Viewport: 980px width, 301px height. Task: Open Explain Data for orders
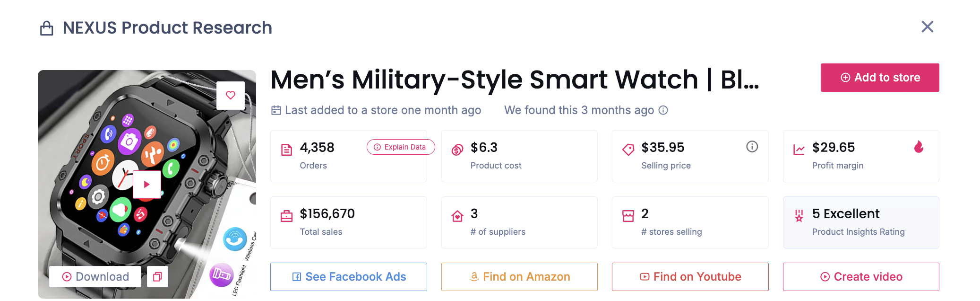click(x=400, y=147)
